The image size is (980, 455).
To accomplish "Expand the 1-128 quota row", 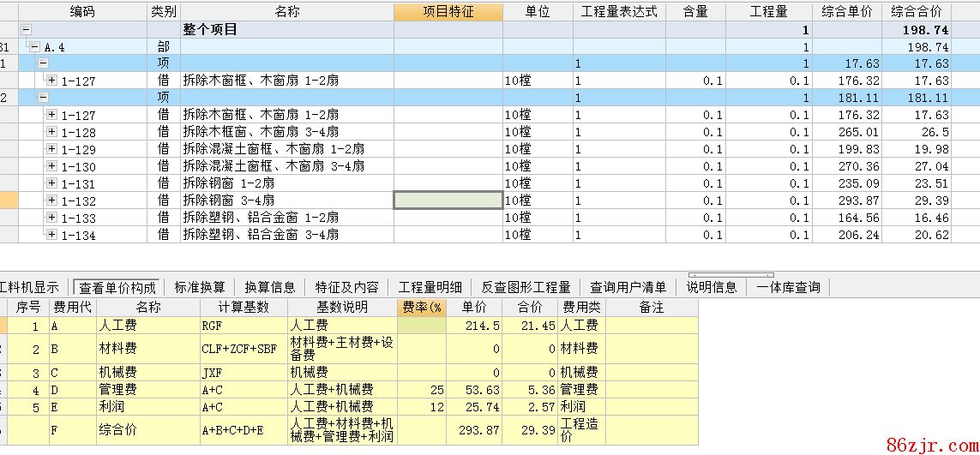I will coord(51,132).
